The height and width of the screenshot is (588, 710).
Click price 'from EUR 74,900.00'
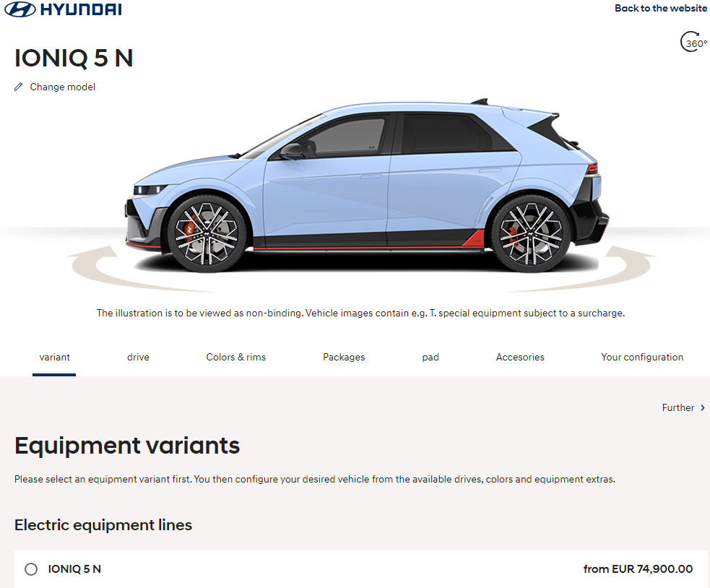coord(638,569)
